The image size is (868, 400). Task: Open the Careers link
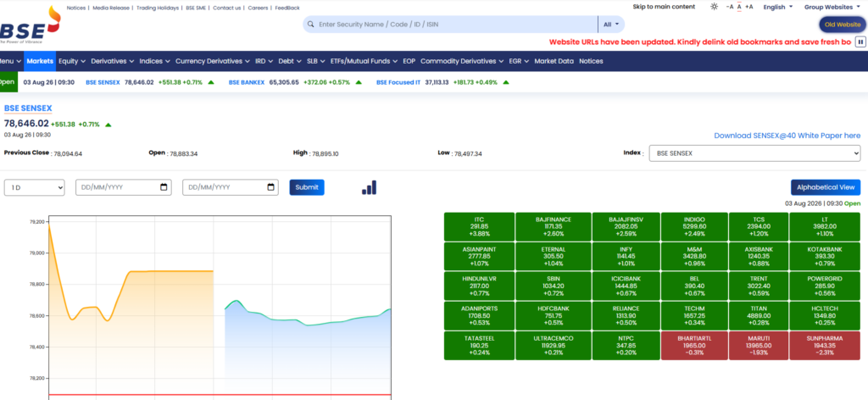(x=258, y=8)
